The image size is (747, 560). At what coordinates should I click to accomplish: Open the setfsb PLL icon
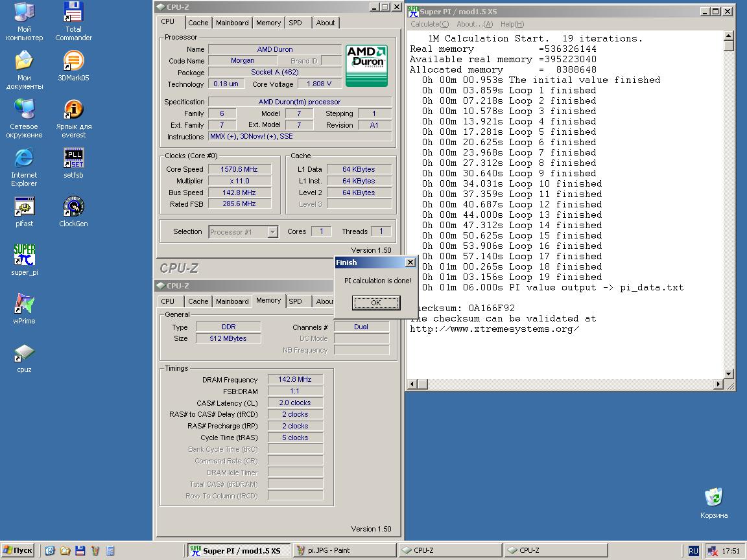[x=73, y=163]
